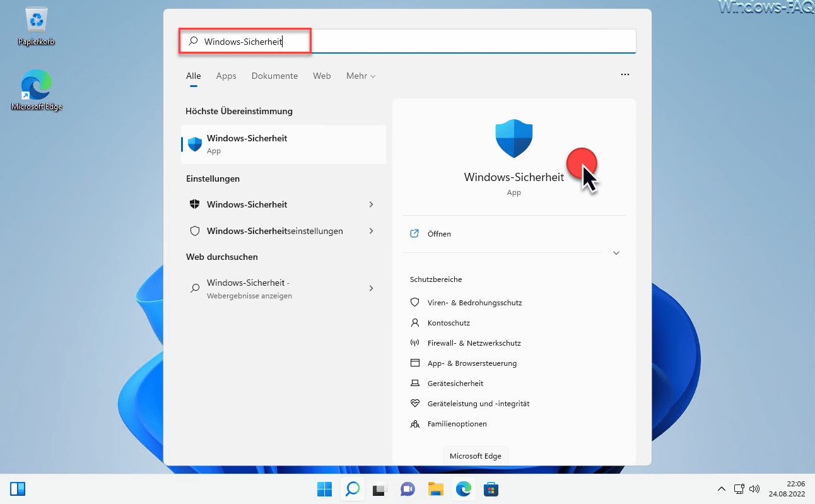
Task: Open the Papierkorb desktop icon
Action: click(37, 27)
